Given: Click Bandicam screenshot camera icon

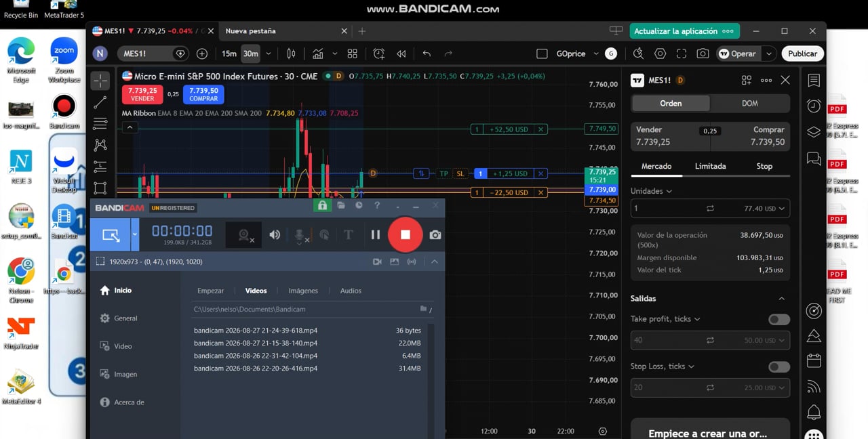Looking at the screenshot, I should [x=435, y=235].
